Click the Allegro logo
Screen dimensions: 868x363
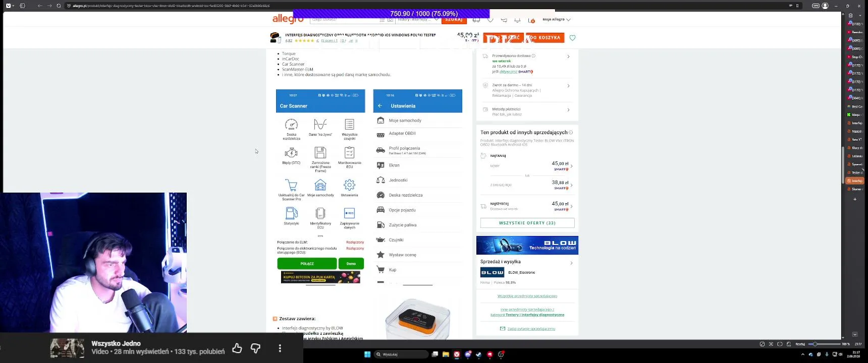coord(288,19)
